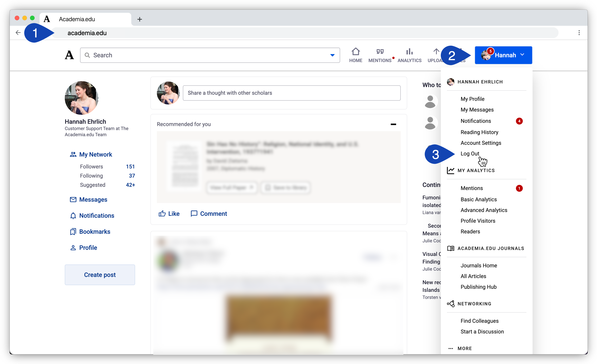The image size is (600, 364).
Task: Click the Networking nodes icon
Action: point(451,304)
